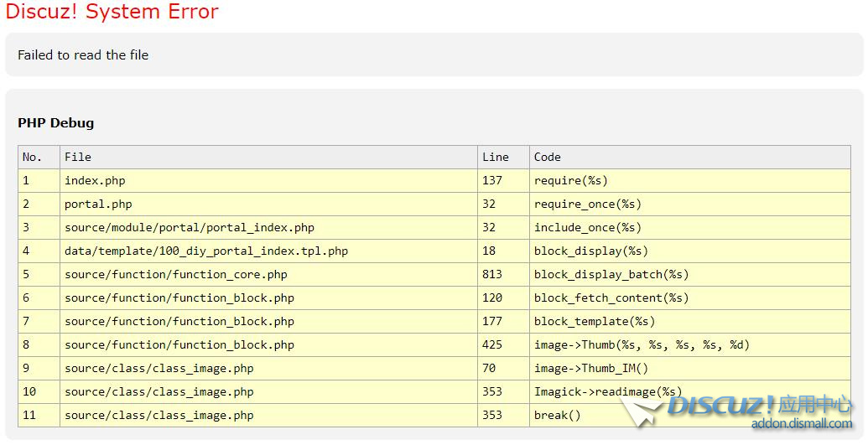Click the Discuz! watermark logo
The image size is (868, 445).
point(738,406)
